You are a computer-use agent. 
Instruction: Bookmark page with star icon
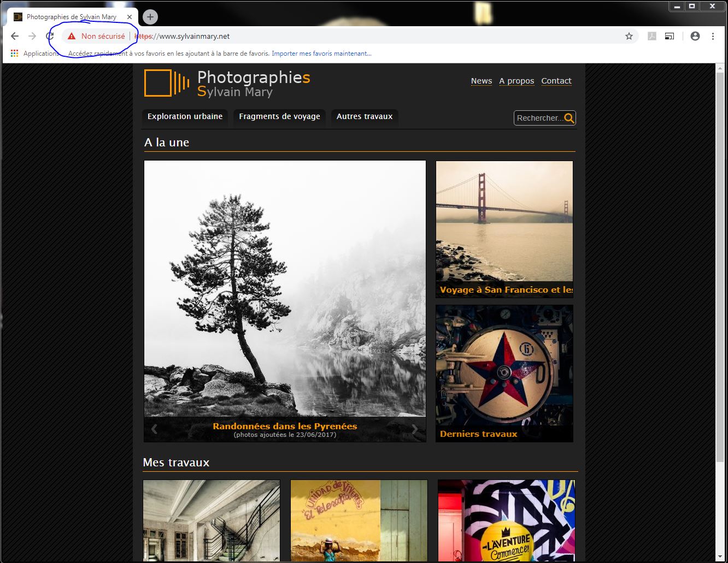[x=629, y=36]
